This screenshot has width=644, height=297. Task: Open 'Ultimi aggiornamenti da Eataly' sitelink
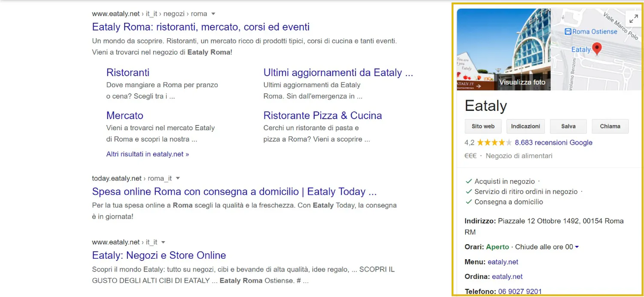pyautogui.click(x=338, y=72)
